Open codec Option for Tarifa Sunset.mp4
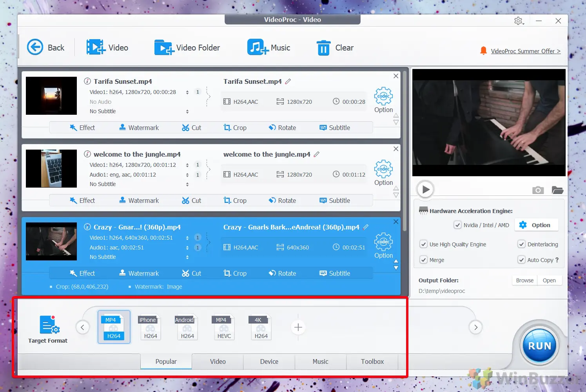Screen dimensions: 586x392 pyautogui.click(x=383, y=100)
